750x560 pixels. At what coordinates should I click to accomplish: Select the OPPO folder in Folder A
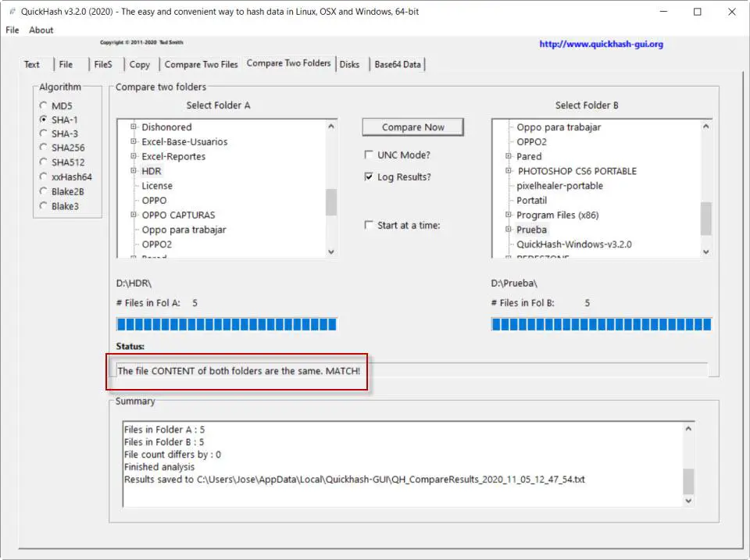point(154,201)
